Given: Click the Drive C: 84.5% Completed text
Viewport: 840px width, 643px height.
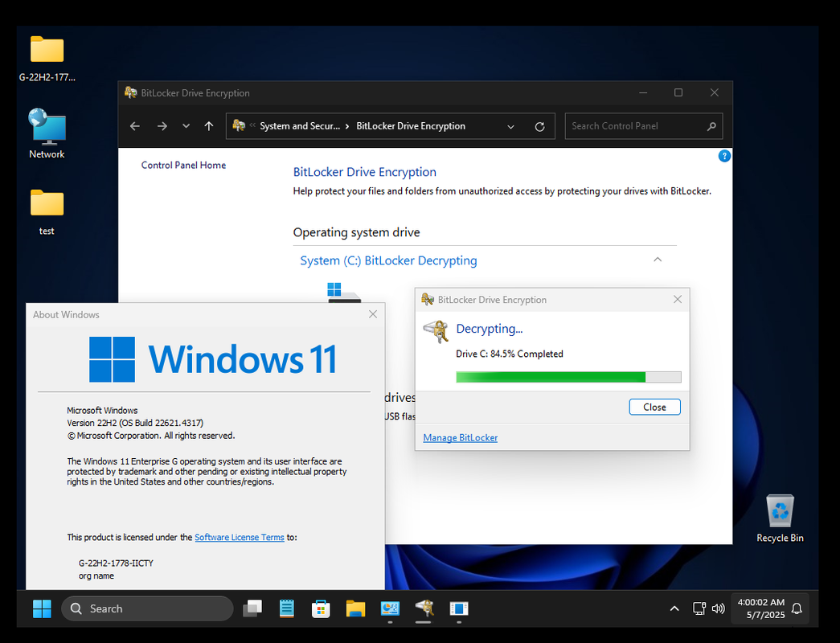Looking at the screenshot, I should (510, 354).
